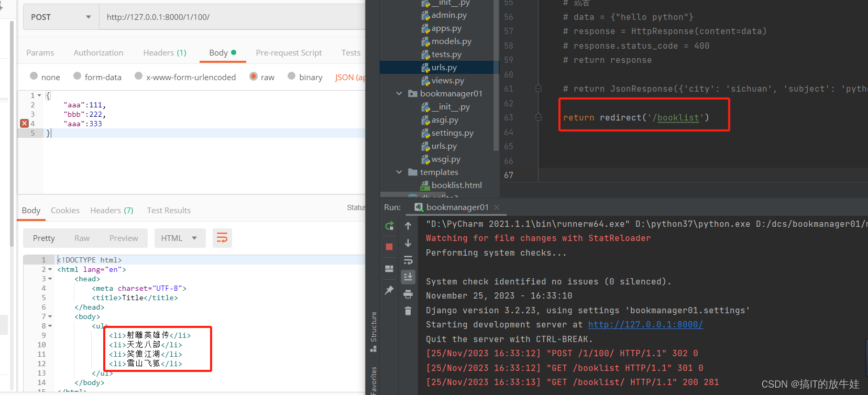Open the HTML response format dropdown
Screen dimensions: 868x395
pos(180,238)
